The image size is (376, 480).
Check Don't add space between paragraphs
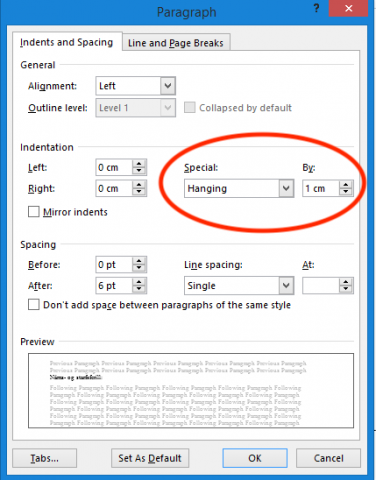(x=34, y=305)
